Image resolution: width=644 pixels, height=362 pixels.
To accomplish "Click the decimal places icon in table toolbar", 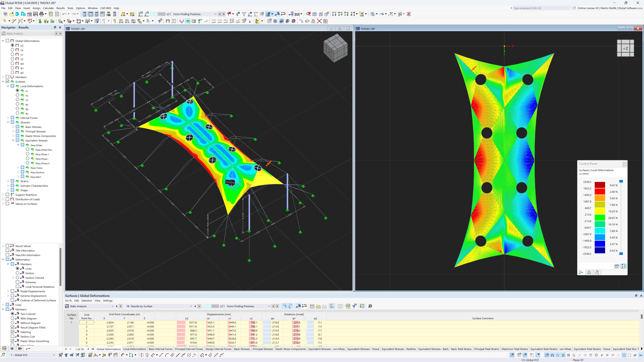I will point(362,306).
